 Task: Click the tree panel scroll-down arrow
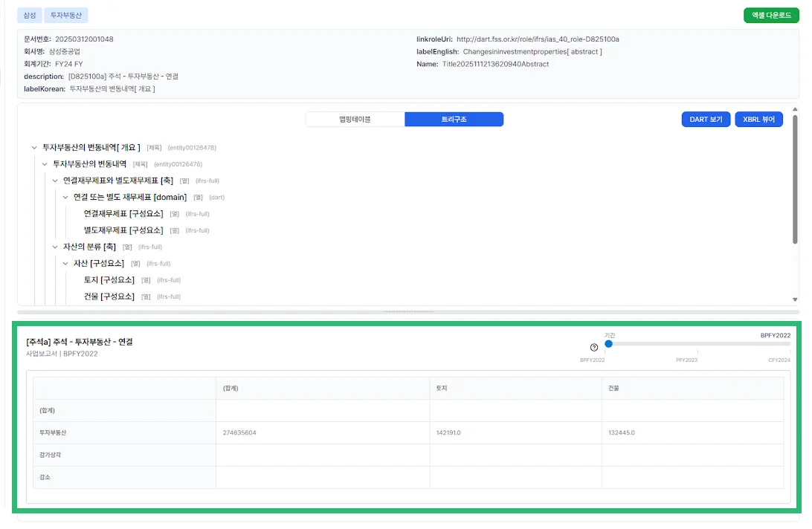tap(795, 299)
